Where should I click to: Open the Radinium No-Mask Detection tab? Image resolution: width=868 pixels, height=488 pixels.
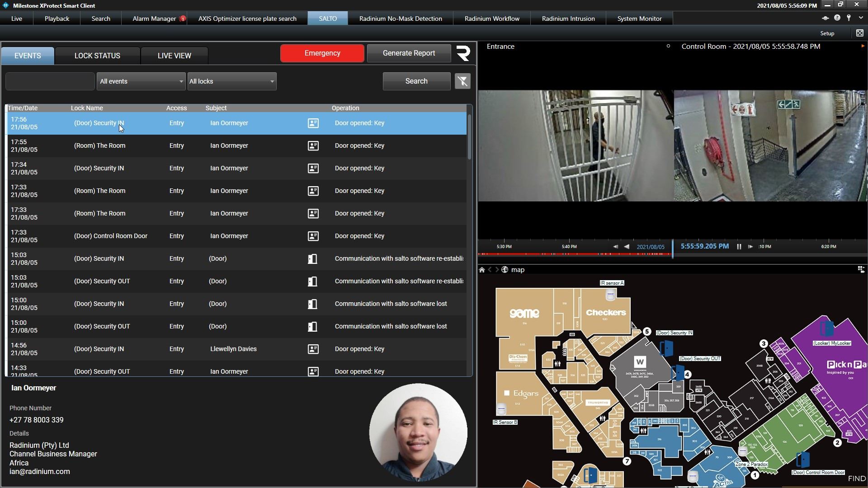401,19
